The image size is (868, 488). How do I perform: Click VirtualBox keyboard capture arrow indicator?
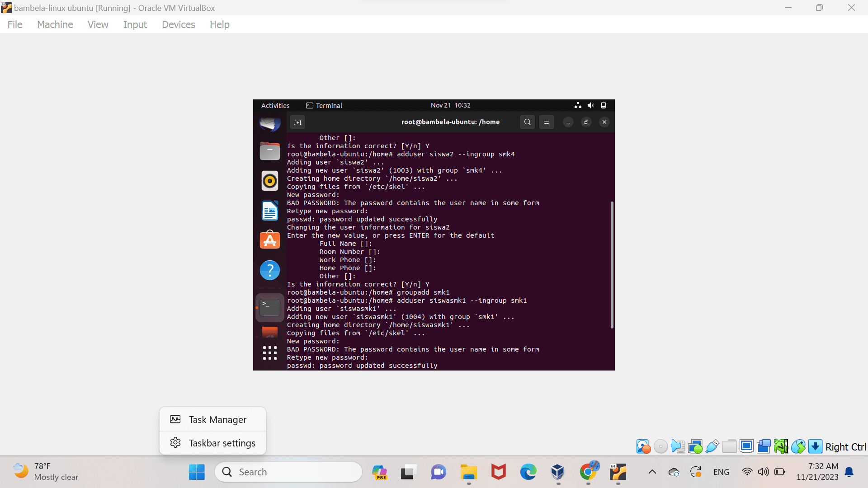[x=815, y=446]
